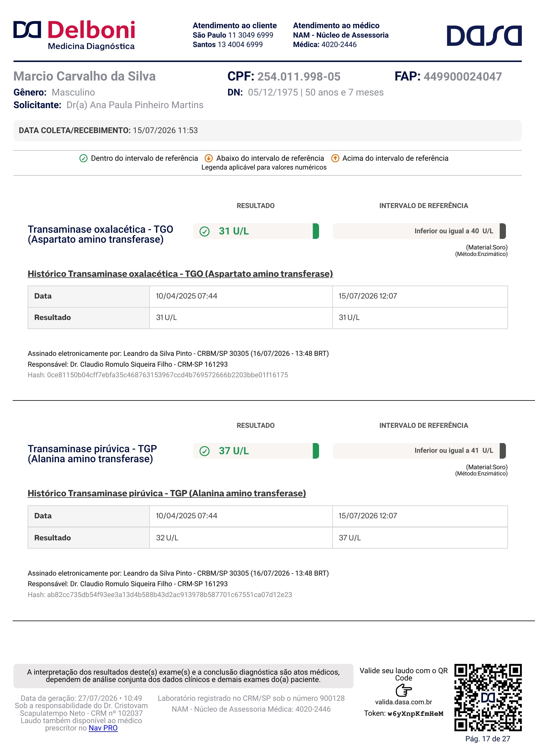The height and width of the screenshot is (756, 535).
Task: Click the token w6yXnpKfmHeM text
Action: tap(415, 713)
